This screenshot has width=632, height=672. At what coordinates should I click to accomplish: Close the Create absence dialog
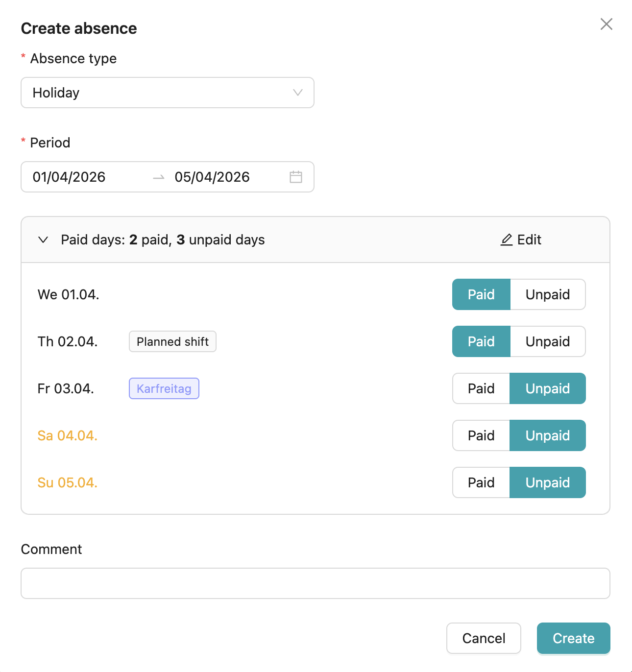coord(606,24)
